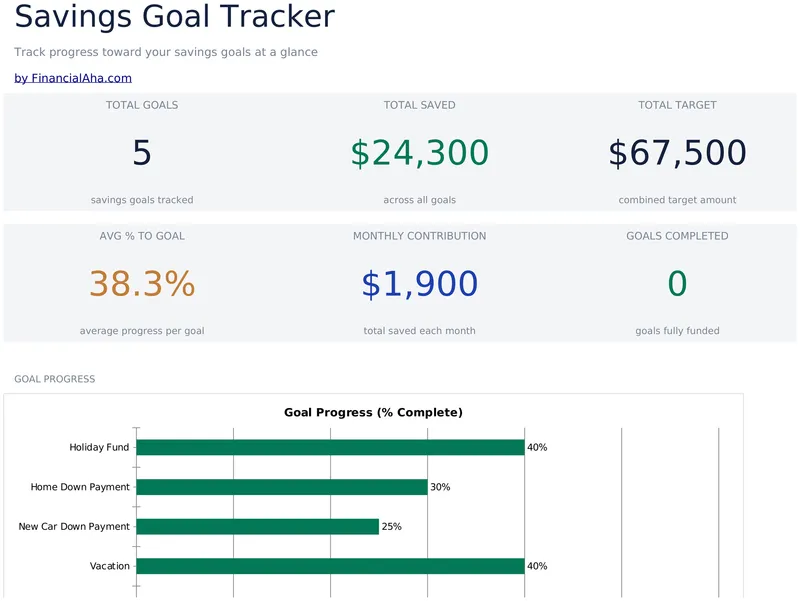
Task: Click the Vacation axis label
Action: point(110,566)
